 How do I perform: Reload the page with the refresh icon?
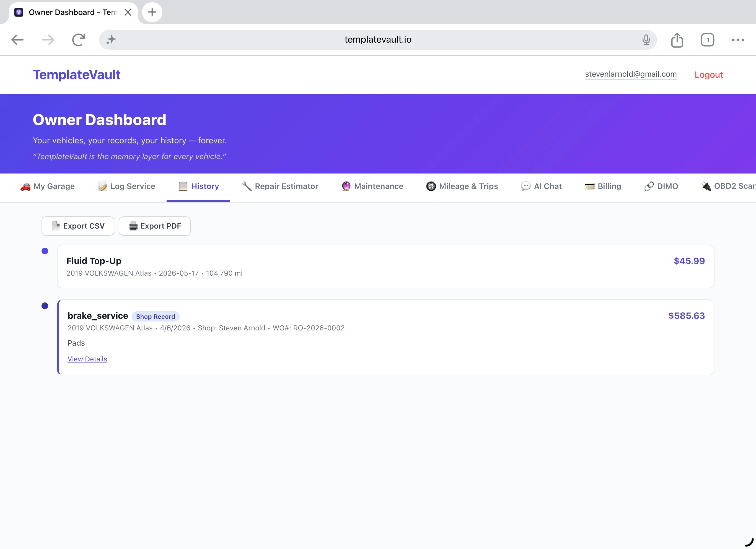[78, 40]
